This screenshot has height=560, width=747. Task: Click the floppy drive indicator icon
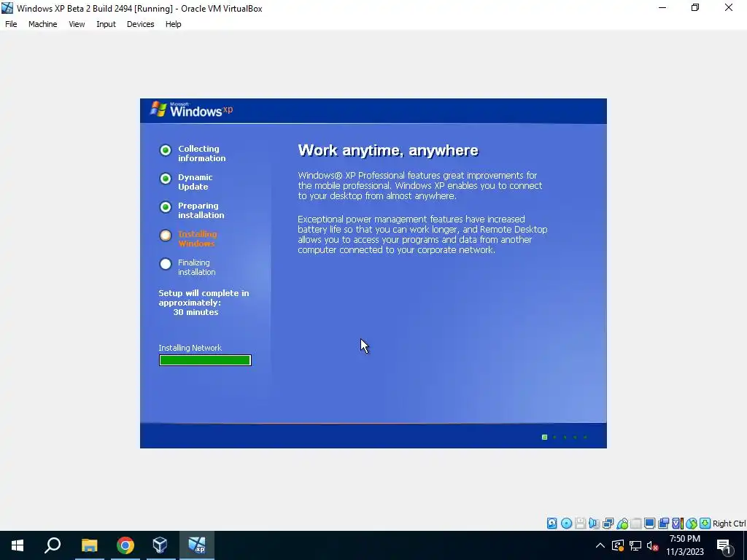pos(580,524)
